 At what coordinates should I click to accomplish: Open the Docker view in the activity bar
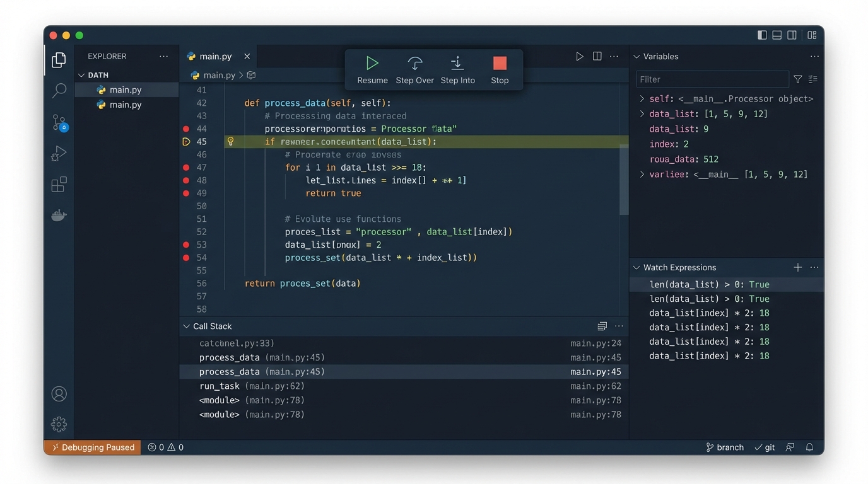(59, 215)
